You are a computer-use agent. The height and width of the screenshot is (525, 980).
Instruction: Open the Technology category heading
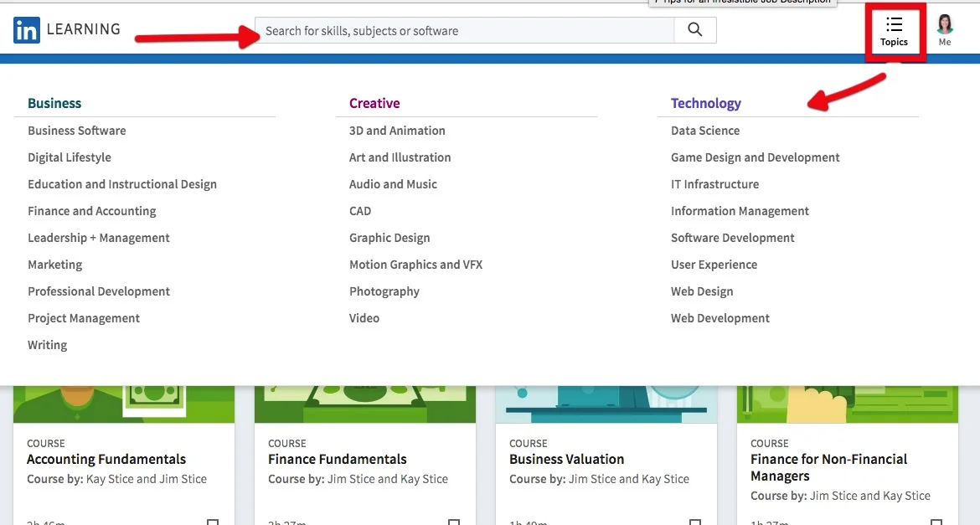click(x=705, y=103)
